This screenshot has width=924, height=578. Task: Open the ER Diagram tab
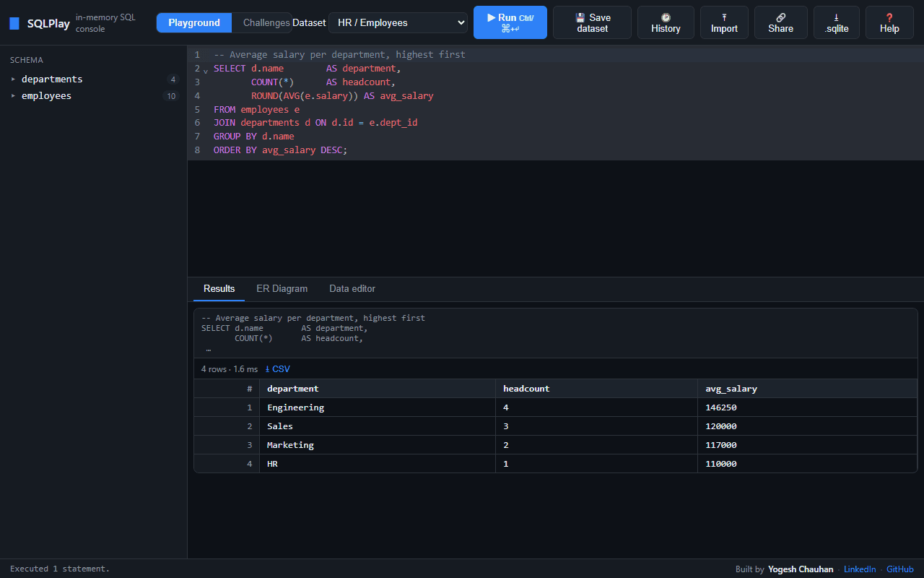(x=282, y=288)
